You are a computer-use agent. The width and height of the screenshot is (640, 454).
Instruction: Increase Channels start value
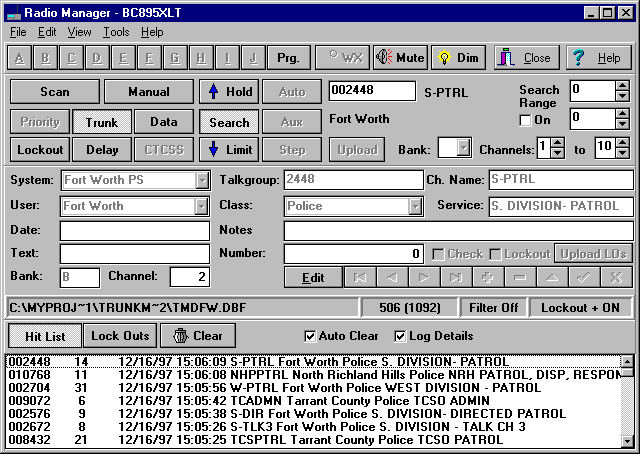click(558, 143)
